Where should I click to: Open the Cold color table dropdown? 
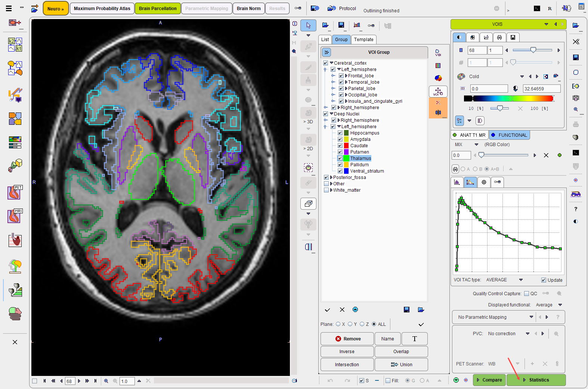pyautogui.click(x=522, y=77)
